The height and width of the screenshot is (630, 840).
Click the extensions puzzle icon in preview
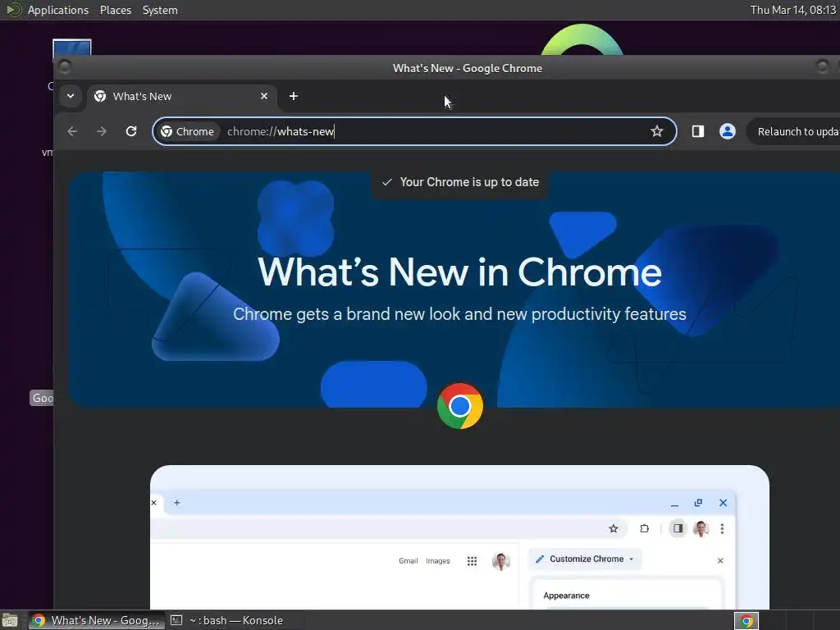645,529
